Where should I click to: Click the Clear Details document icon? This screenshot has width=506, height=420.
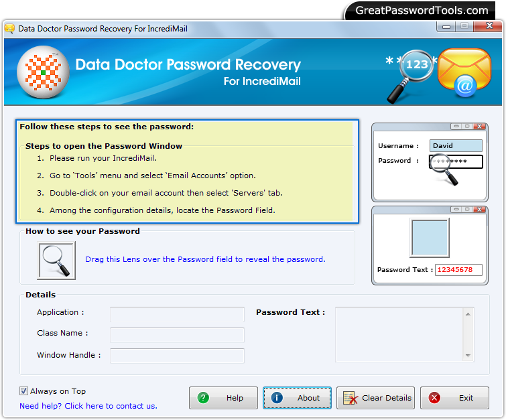[x=351, y=398]
